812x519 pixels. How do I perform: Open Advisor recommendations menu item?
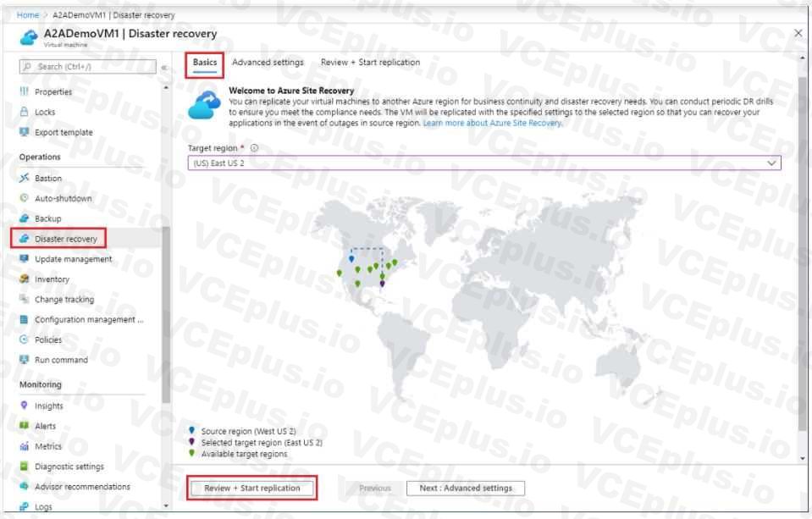pos(82,487)
